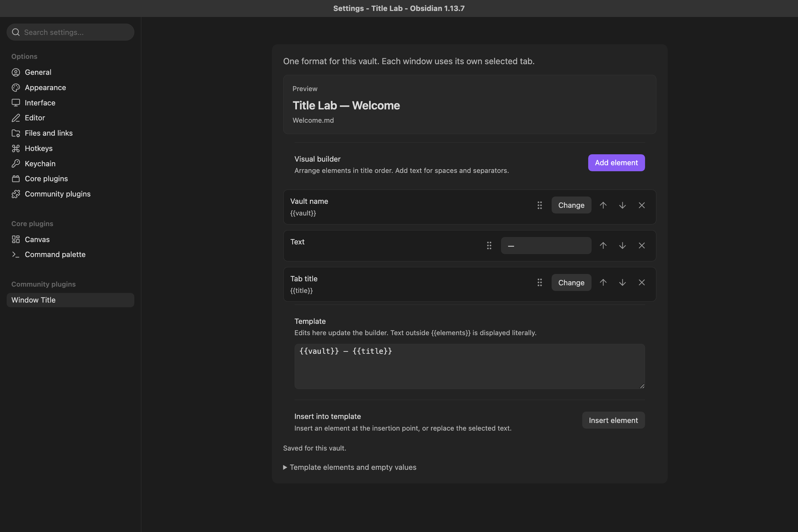Click the 'Saved for this vault.' status text
The image size is (798, 532).
coord(315,448)
